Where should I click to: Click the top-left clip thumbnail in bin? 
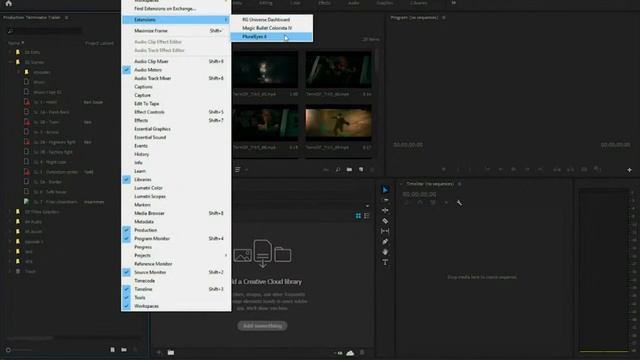pyautogui.click(x=265, y=69)
